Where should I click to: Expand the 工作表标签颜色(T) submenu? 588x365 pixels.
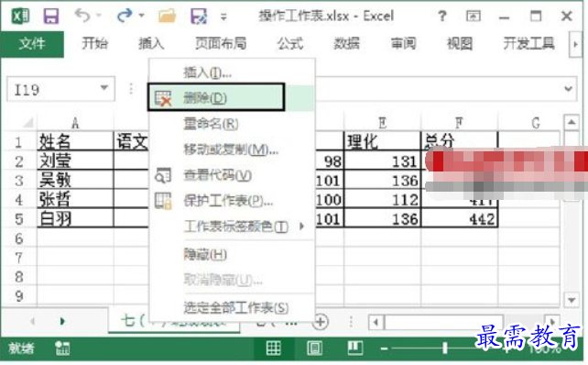tap(231, 227)
